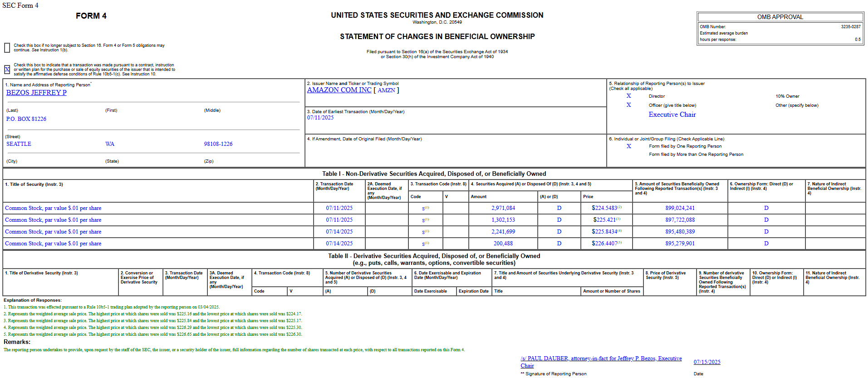Click the Table I Non-Derivative Securities heading
Image resolution: width=868 pixels, height=378 pixels.
coord(434,174)
